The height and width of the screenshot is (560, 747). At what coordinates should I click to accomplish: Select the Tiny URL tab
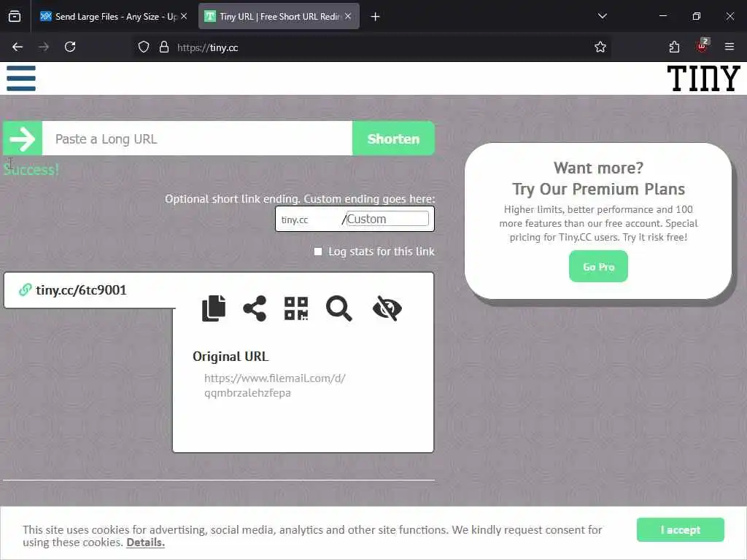point(279,17)
